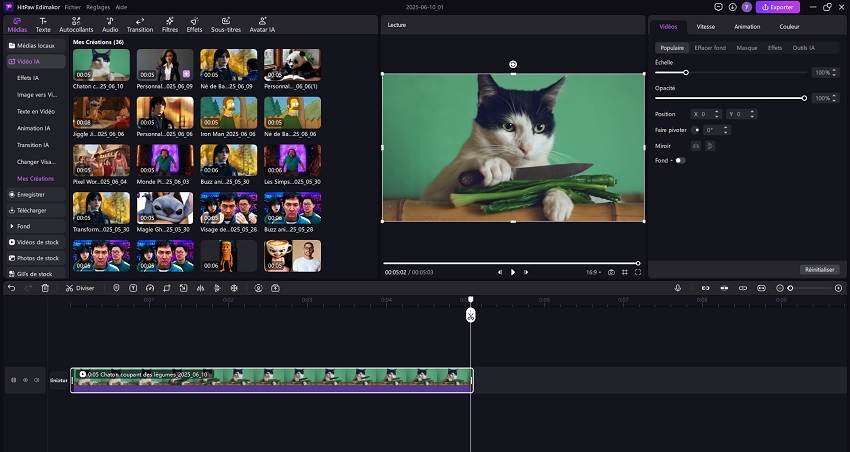This screenshot has height=452, width=850.
Task: Switch to the Couleur tab
Action: pos(789,27)
